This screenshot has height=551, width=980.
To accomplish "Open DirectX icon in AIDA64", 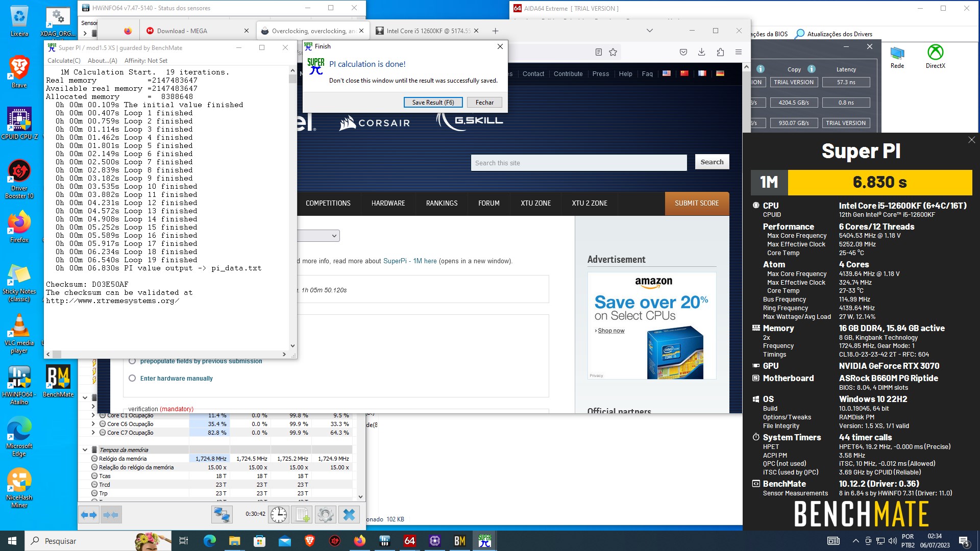I will coord(935,57).
